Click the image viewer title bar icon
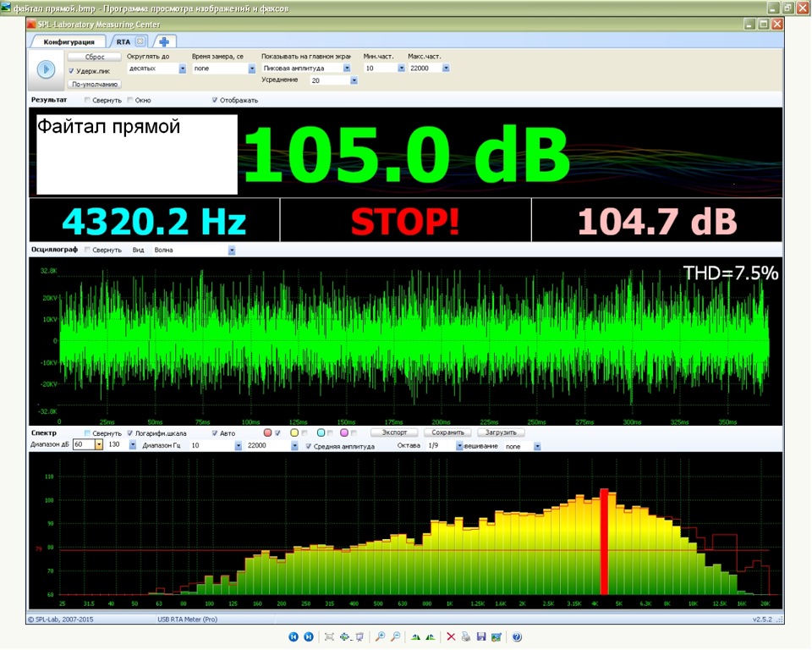 (x=6, y=8)
